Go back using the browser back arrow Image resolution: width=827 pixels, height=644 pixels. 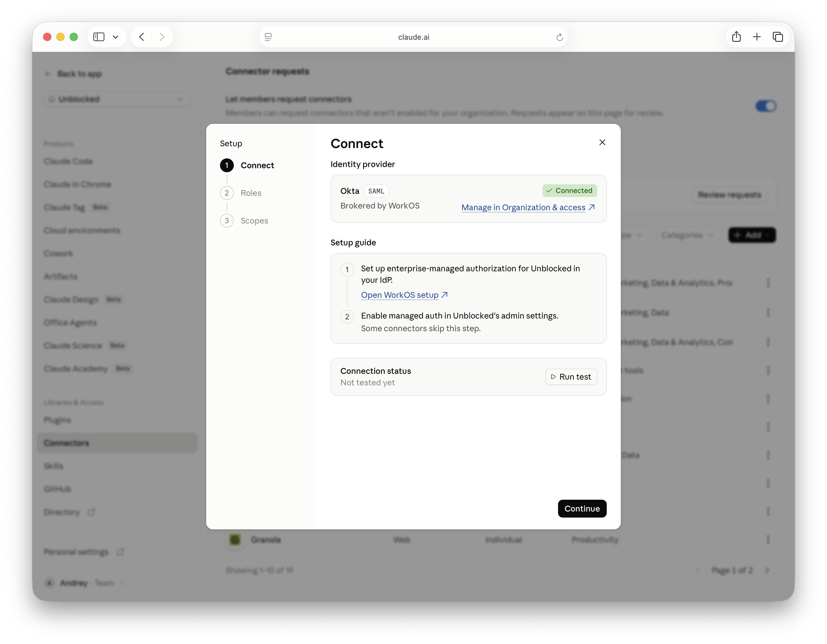pos(142,37)
